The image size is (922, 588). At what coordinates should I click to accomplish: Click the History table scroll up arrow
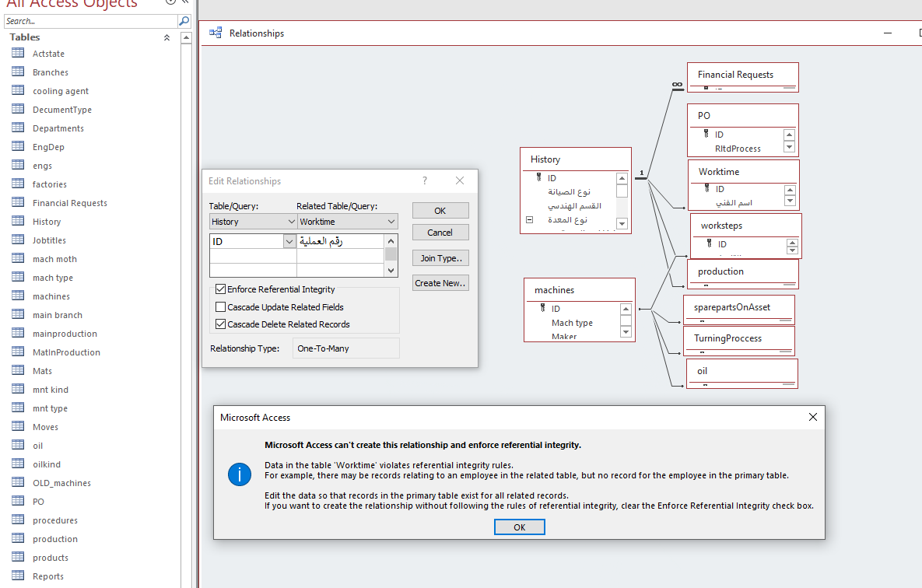pos(622,178)
